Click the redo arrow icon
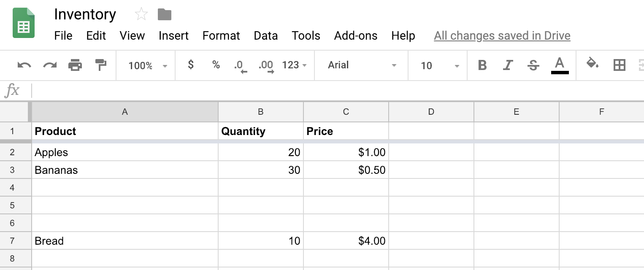The height and width of the screenshot is (270, 644). tap(50, 65)
